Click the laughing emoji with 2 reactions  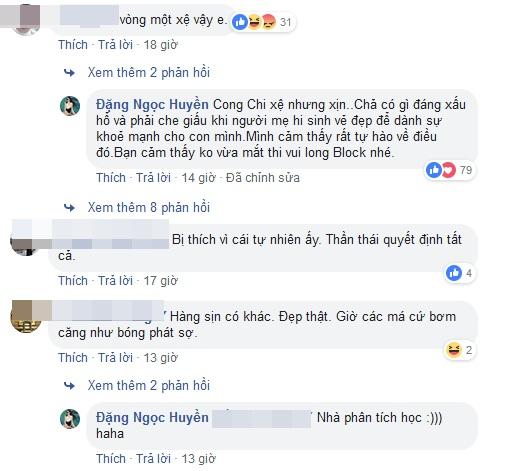pyautogui.click(x=454, y=350)
